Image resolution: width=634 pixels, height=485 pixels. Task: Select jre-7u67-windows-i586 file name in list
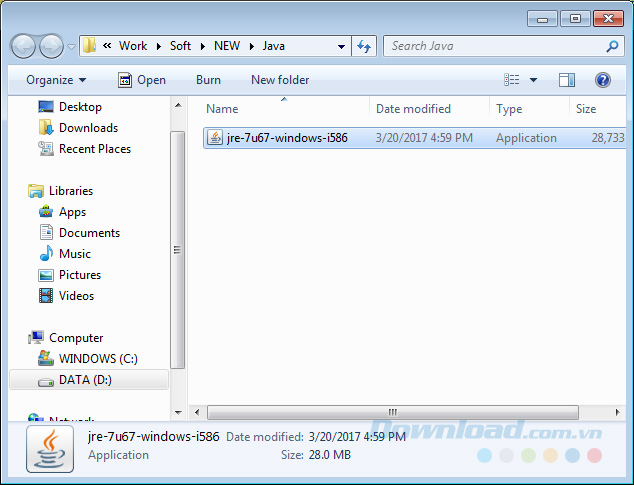[x=287, y=138]
